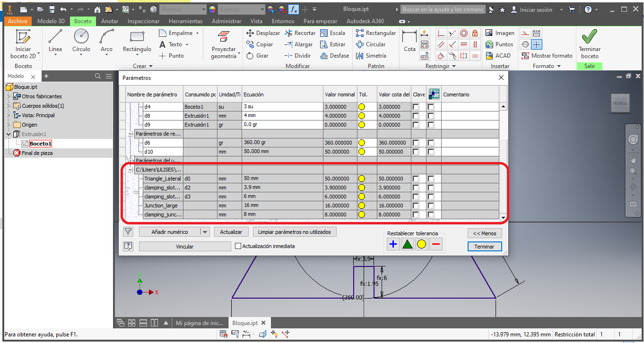
Task: Toggle the Clave checkbox for row d4
Action: coord(416,107)
